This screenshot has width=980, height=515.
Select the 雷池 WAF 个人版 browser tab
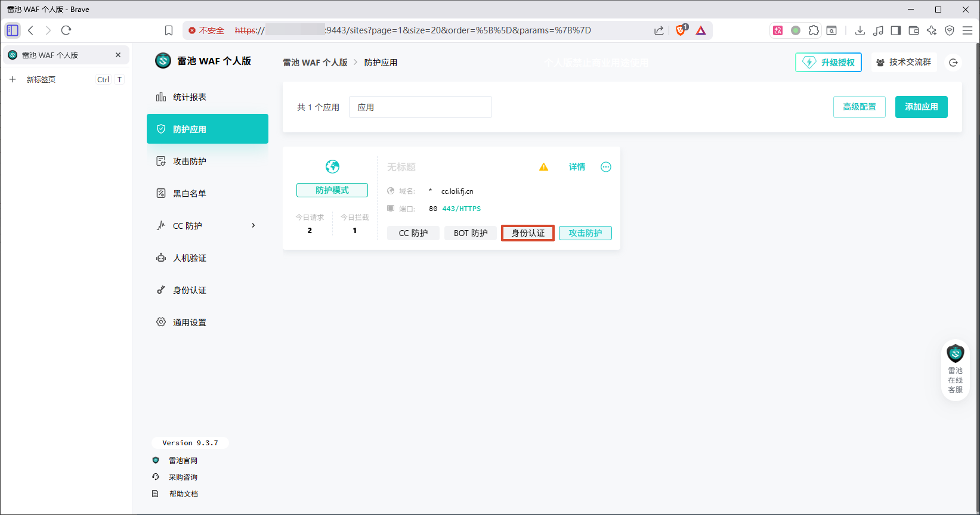pos(66,55)
